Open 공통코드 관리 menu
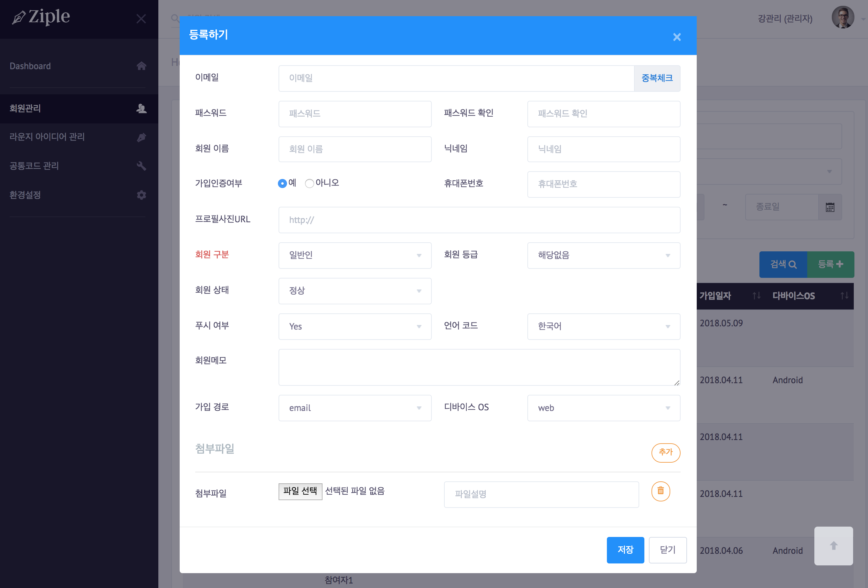 pos(79,166)
